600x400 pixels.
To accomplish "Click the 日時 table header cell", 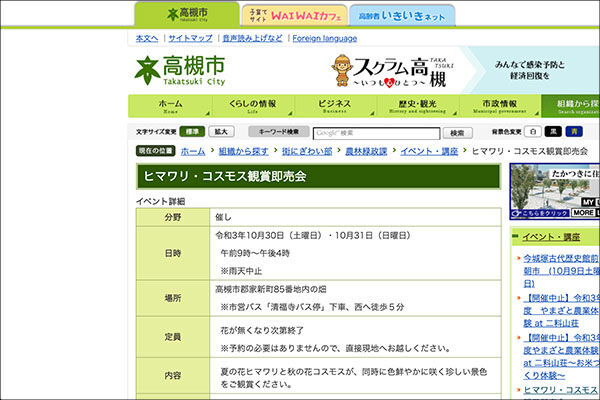I will pos(173,253).
